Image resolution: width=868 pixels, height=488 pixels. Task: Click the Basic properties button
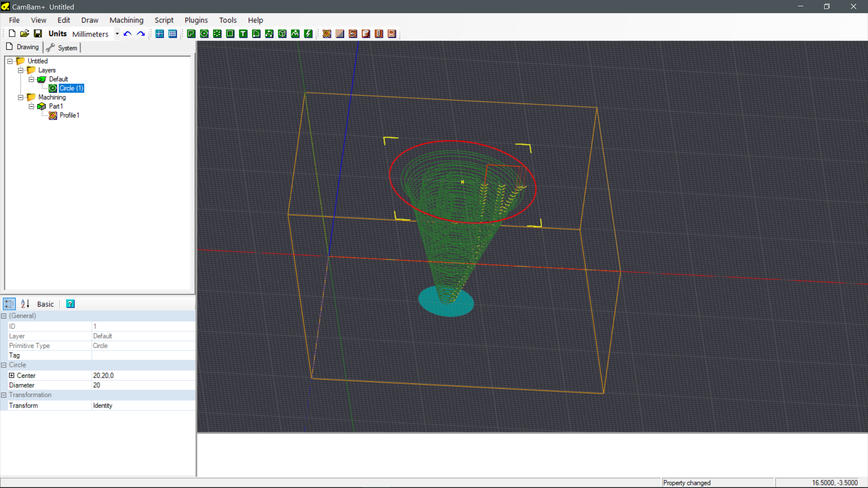pos(45,304)
